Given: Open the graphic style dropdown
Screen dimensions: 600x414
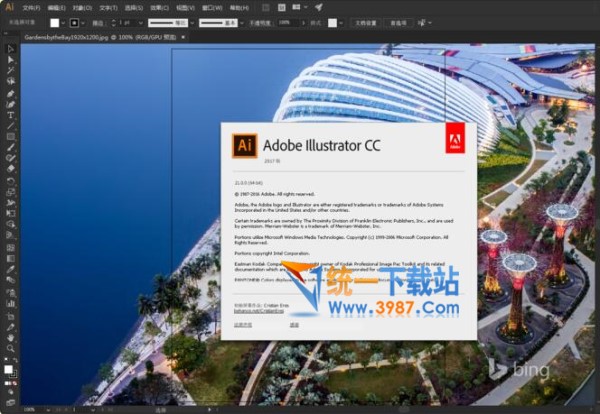Looking at the screenshot, I should click(x=341, y=23).
